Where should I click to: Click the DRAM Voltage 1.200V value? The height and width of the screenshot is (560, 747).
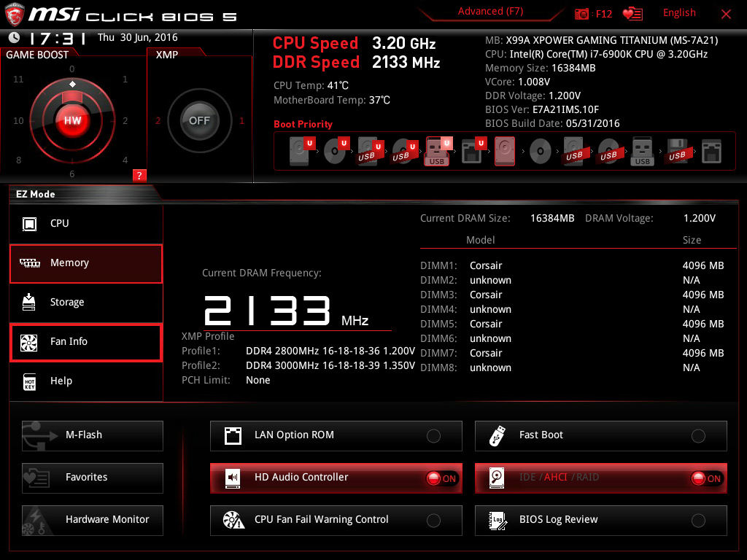pos(700,219)
